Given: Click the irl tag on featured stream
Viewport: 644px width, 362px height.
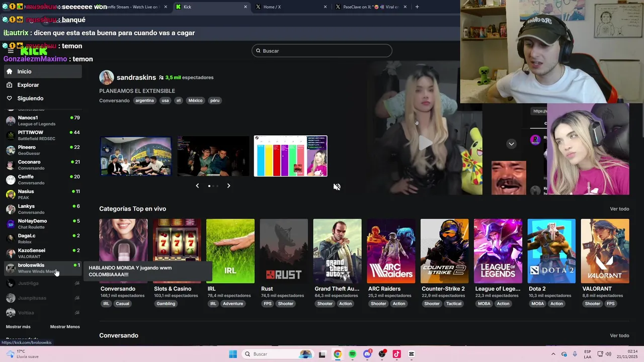Looking at the screenshot, I should click(179, 101).
